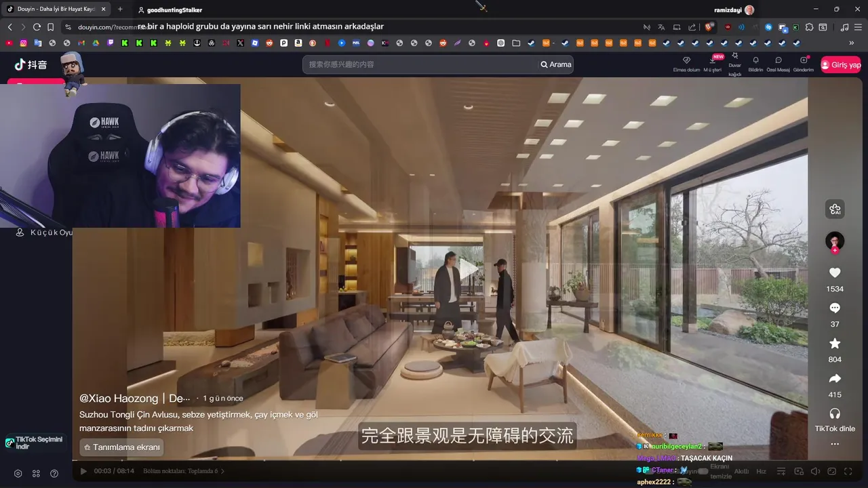Click the add-to-playlist icon in player bar

(x=781, y=471)
